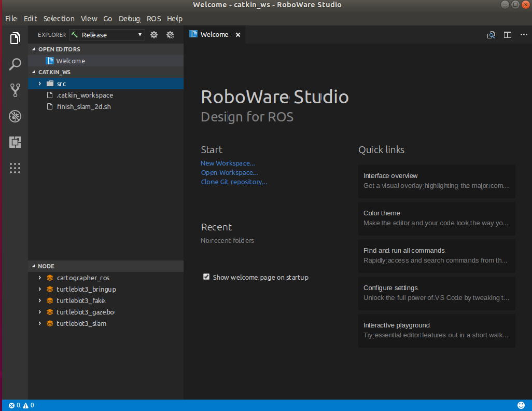This screenshot has height=411, width=532.
Task: Expand the turtlebot3_slam node arrow
Action: pyautogui.click(x=40, y=324)
